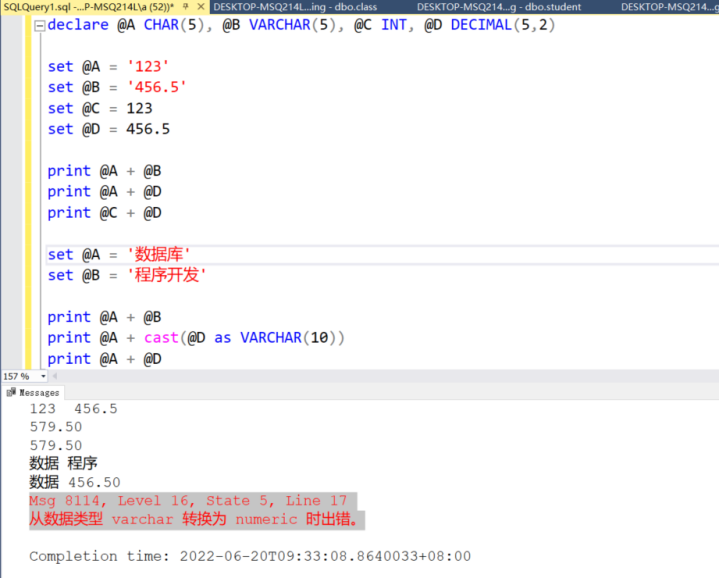720x578 pixels.
Task: Click the horizontal scrollbar left arrow
Action: pyautogui.click(x=55, y=376)
